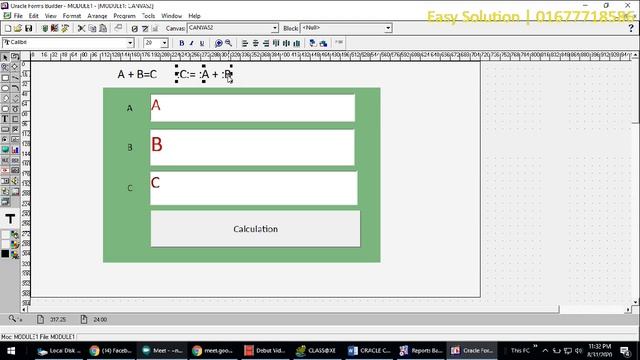This screenshot has width=640, height=360.
Task: Click the Paste toolbar icon
Action: click(x=103, y=28)
